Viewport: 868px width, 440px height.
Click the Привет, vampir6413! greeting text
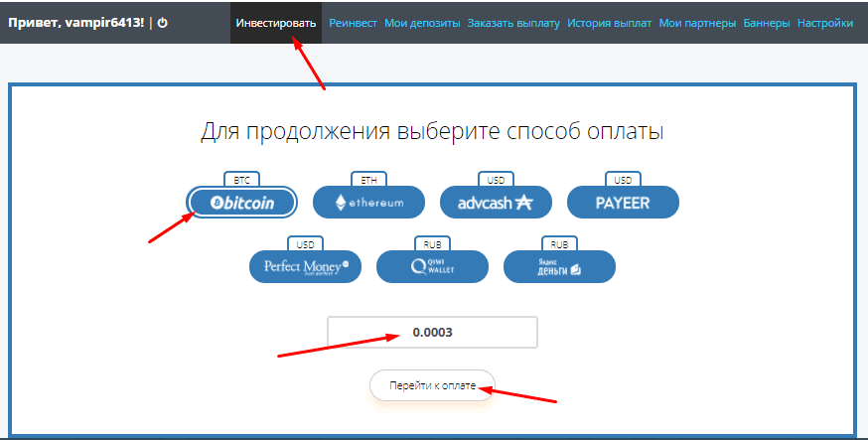tap(76, 23)
